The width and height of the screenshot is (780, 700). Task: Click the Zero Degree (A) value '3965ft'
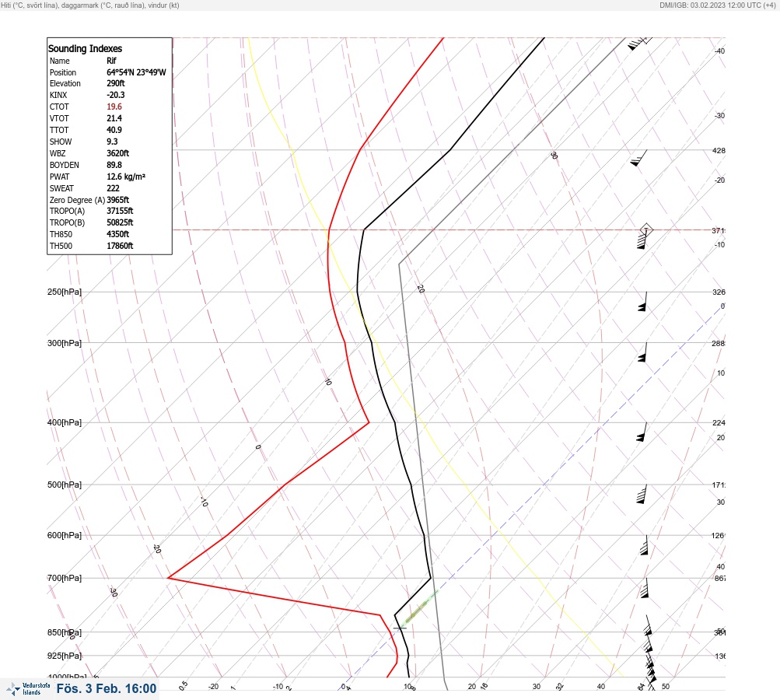118,200
